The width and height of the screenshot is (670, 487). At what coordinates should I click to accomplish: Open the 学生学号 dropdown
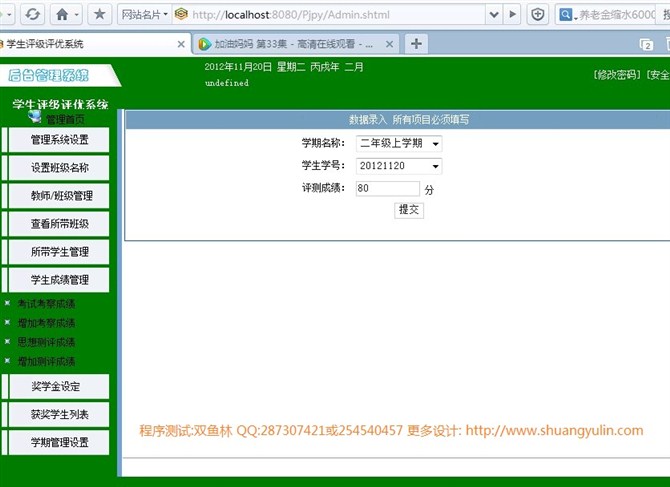pos(399,166)
